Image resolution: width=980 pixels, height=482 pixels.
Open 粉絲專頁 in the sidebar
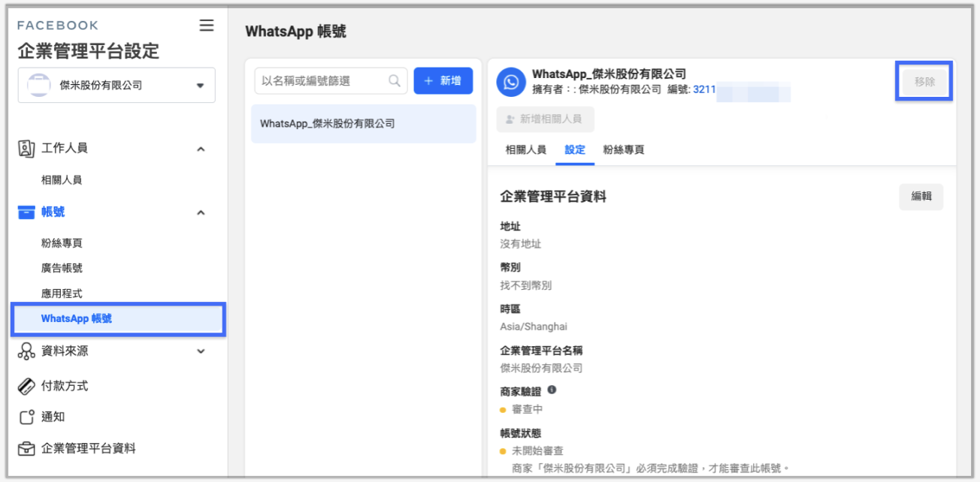tap(62, 243)
